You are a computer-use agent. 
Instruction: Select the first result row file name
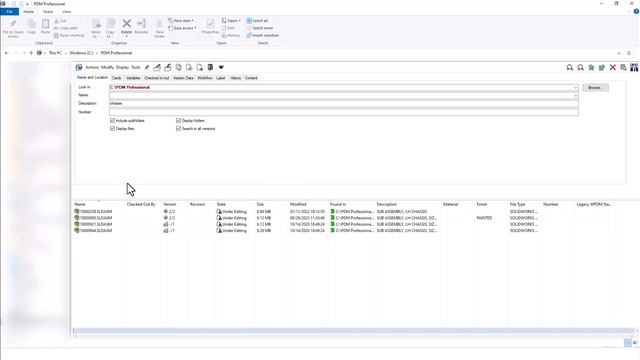tap(96, 212)
